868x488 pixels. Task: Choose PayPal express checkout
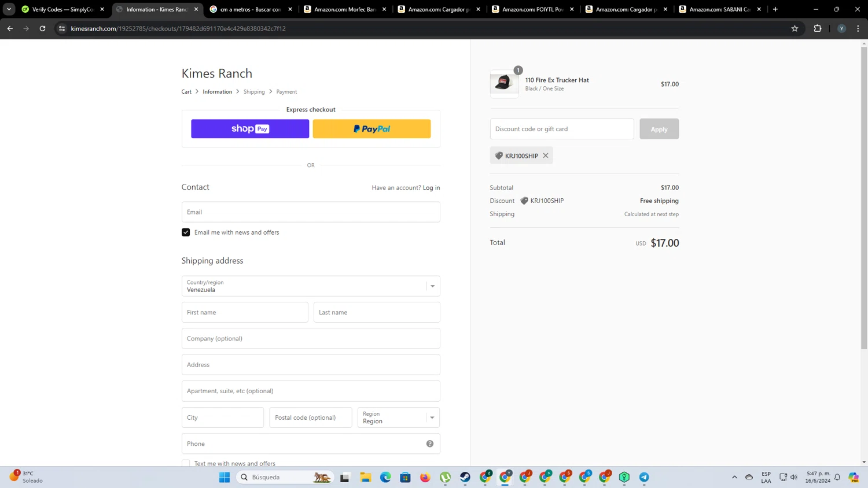tap(372, 129)
